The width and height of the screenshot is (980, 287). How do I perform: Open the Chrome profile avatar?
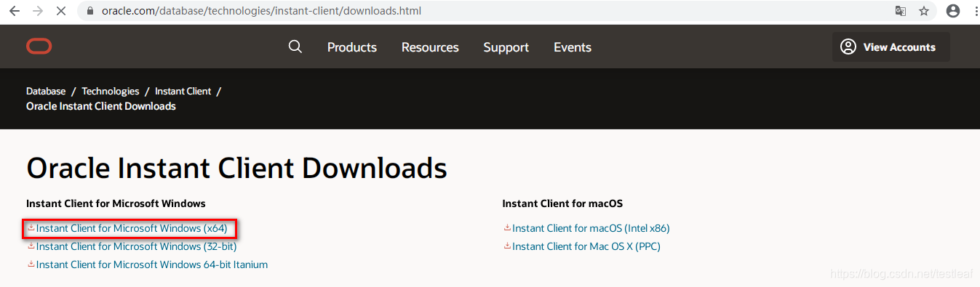click(953, 11)
